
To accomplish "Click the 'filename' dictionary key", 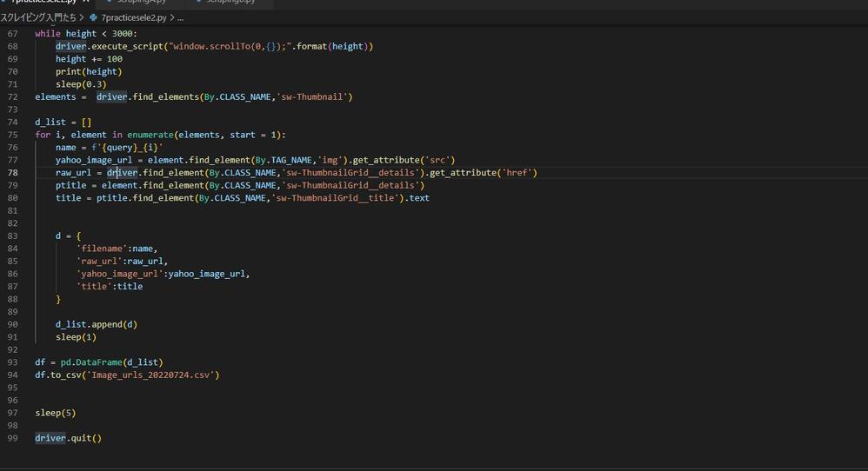I will (x=101, y=249).
